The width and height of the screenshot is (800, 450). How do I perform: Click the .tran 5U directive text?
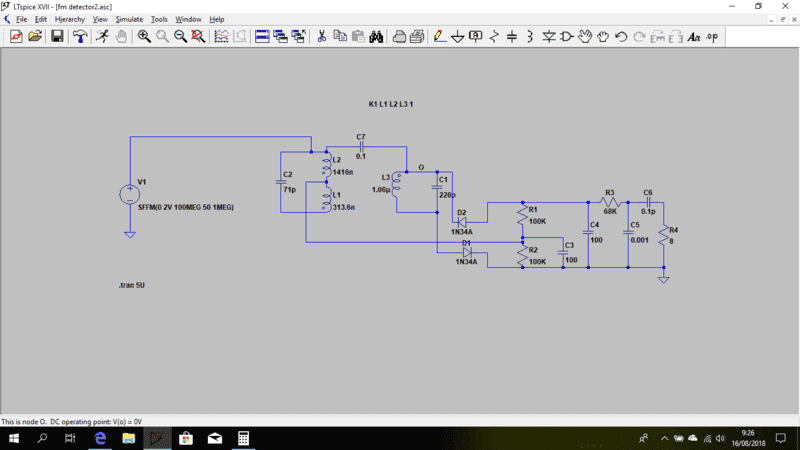tap(131, 285)
